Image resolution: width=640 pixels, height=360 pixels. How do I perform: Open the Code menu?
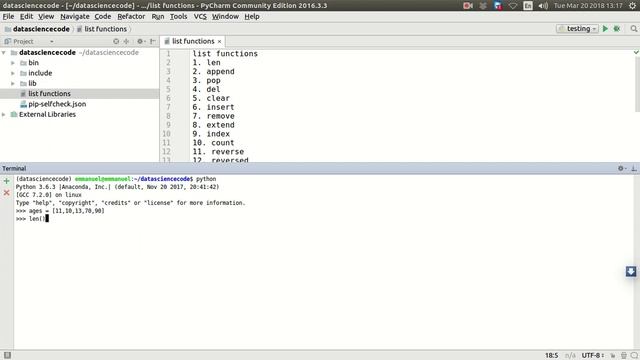click(x=103, y=16)
